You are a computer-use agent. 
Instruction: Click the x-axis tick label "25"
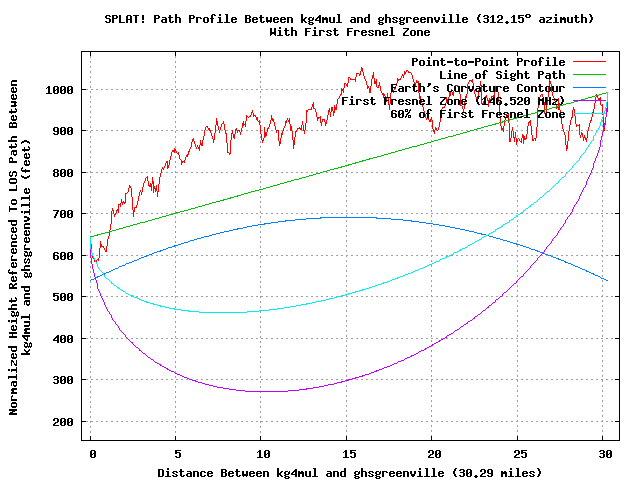coord(518,452)
